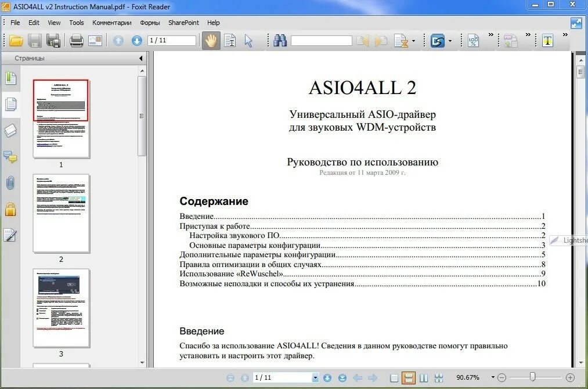Click the email document icon
Screen dimensions: 588x389
95,40
